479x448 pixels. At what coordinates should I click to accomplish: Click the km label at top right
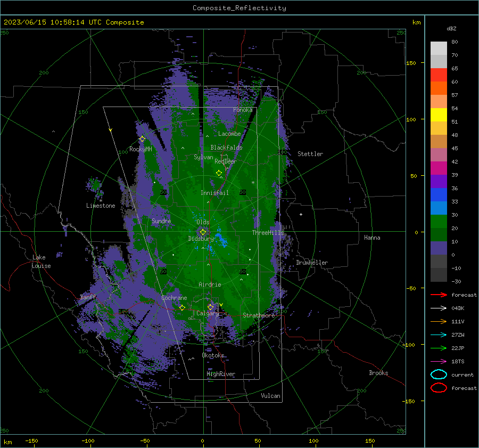[x=416, y=22]
